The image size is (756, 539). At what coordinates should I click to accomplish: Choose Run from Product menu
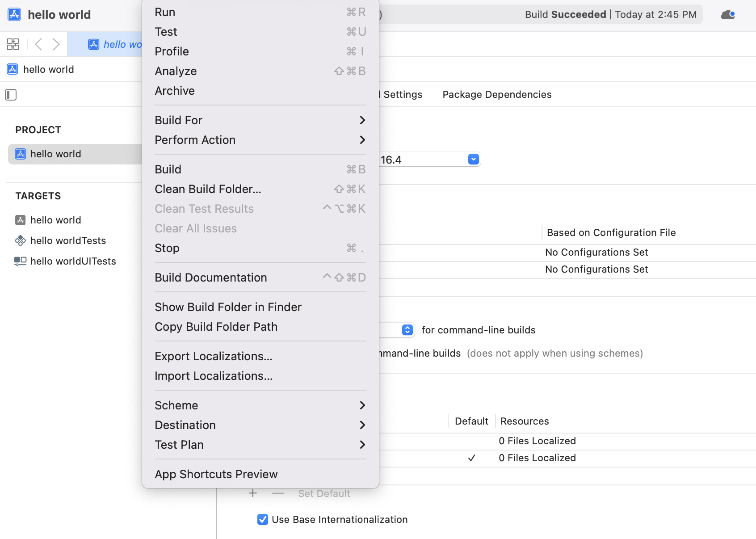260,12
